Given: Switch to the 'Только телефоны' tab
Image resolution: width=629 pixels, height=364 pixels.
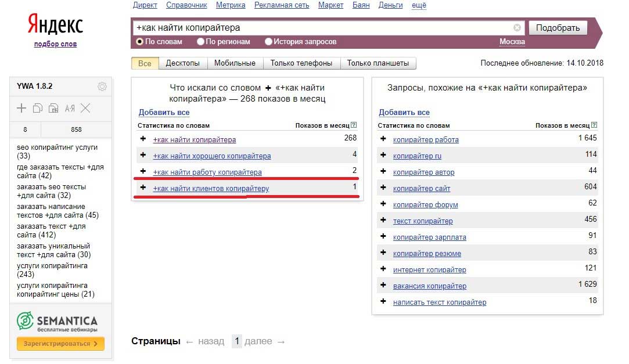Looking at the screenshot, I should (x=301, y=63).
